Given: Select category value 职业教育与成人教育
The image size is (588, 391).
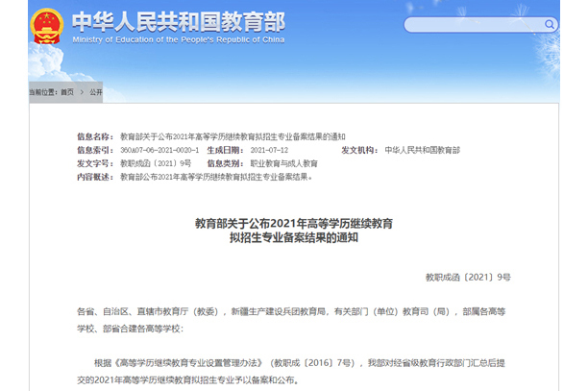Looking at the screenshot, I should (x=283, y=163).
